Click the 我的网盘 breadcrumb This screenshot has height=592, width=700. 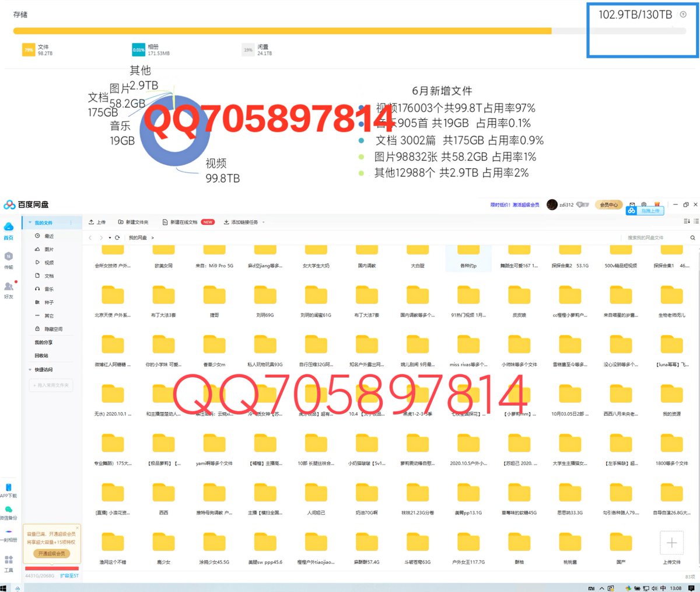[x=138, y=238]
